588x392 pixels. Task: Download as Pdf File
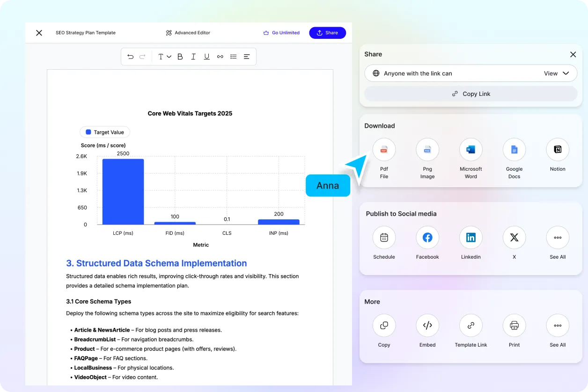click(x=384, y=150)
